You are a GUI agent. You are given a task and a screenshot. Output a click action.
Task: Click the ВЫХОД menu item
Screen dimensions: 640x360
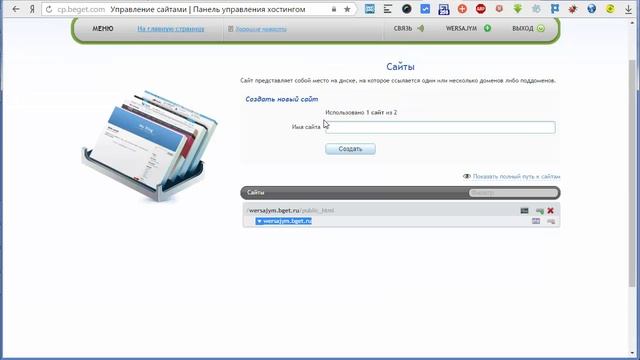tap(523, 29)
